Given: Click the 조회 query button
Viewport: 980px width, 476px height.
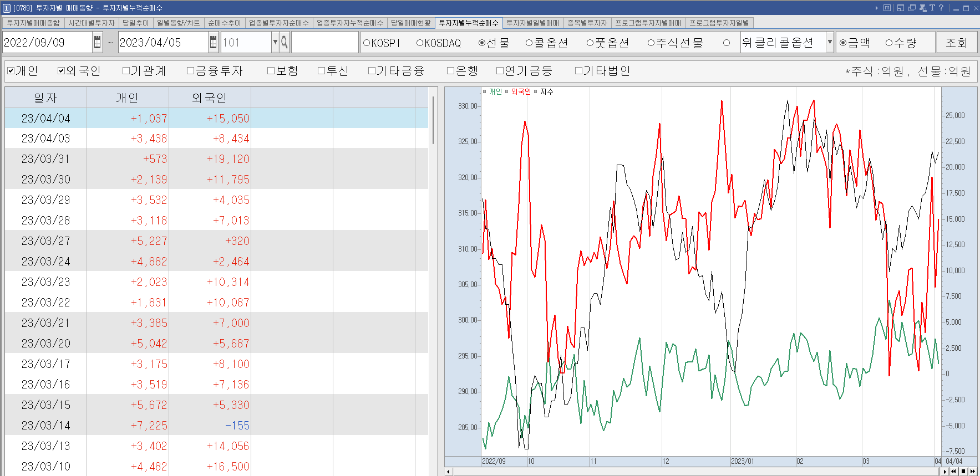Looking at the screenshot, I should [x=956, y=43].
